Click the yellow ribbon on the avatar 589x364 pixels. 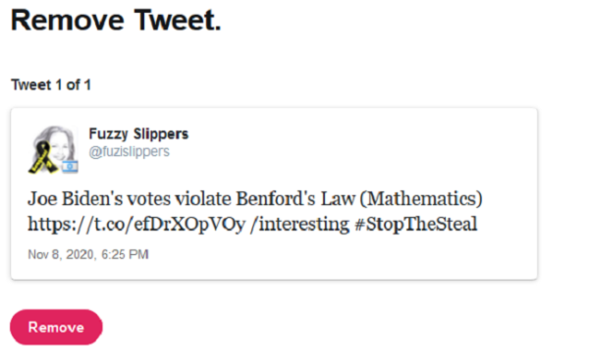[43, 158]
